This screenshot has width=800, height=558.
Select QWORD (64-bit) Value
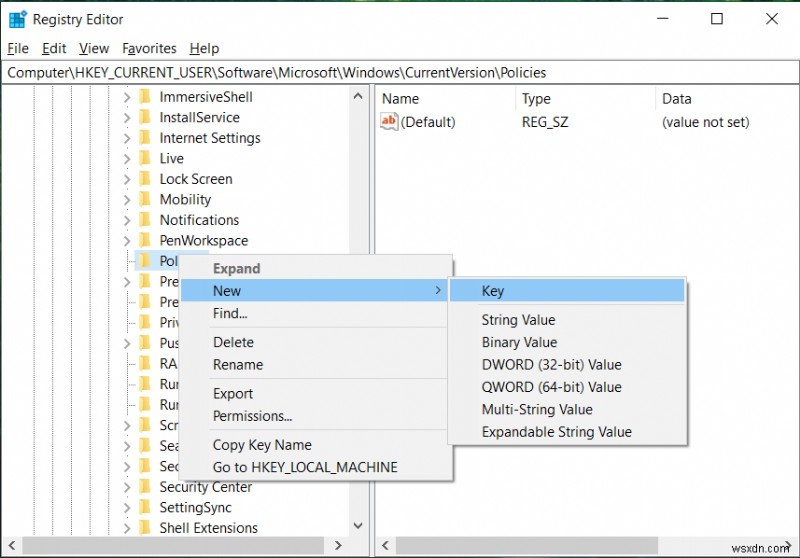coord(567,387)
